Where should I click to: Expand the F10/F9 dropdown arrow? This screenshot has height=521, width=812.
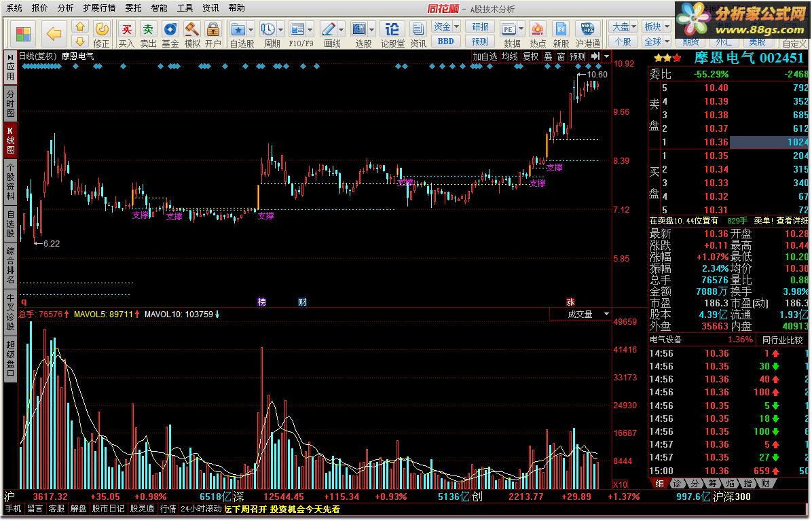tap(310, 29)
